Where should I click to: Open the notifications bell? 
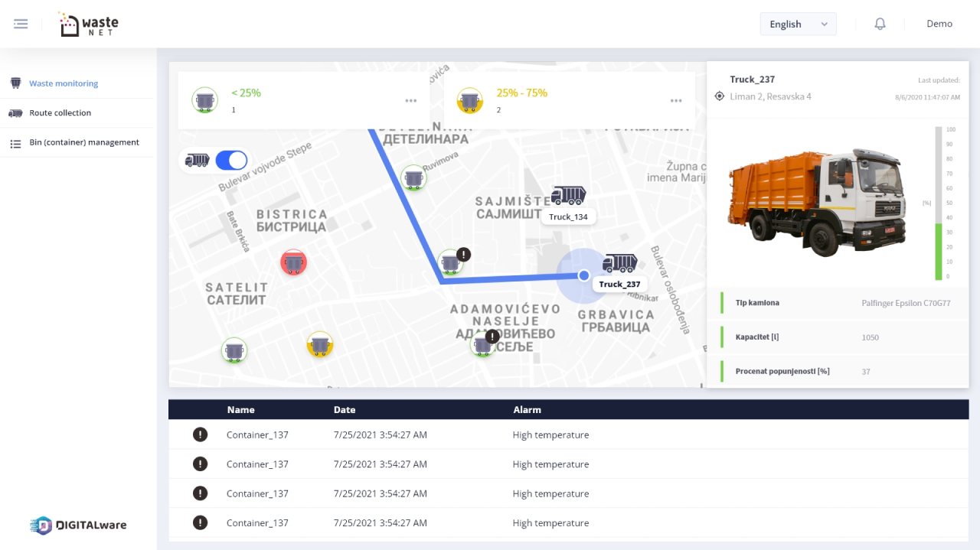coord(880,24)
